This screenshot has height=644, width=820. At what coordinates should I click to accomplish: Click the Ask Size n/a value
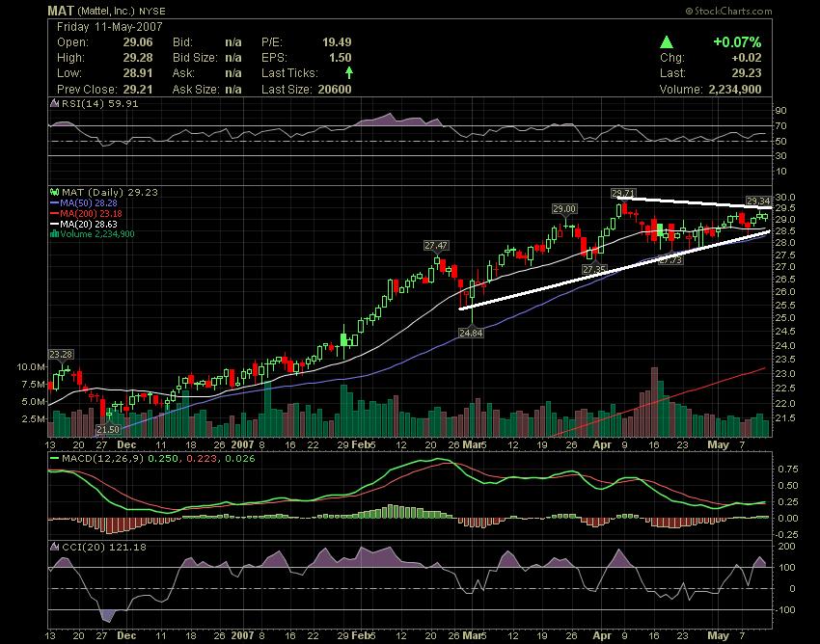pyautogui.click(x=233, y=89)
